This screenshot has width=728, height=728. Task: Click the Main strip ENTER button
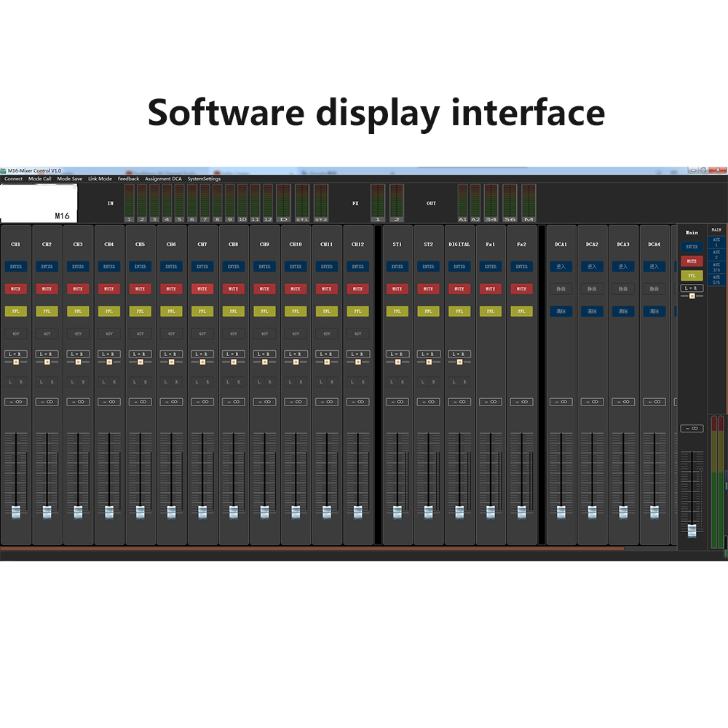pos(692,247)
